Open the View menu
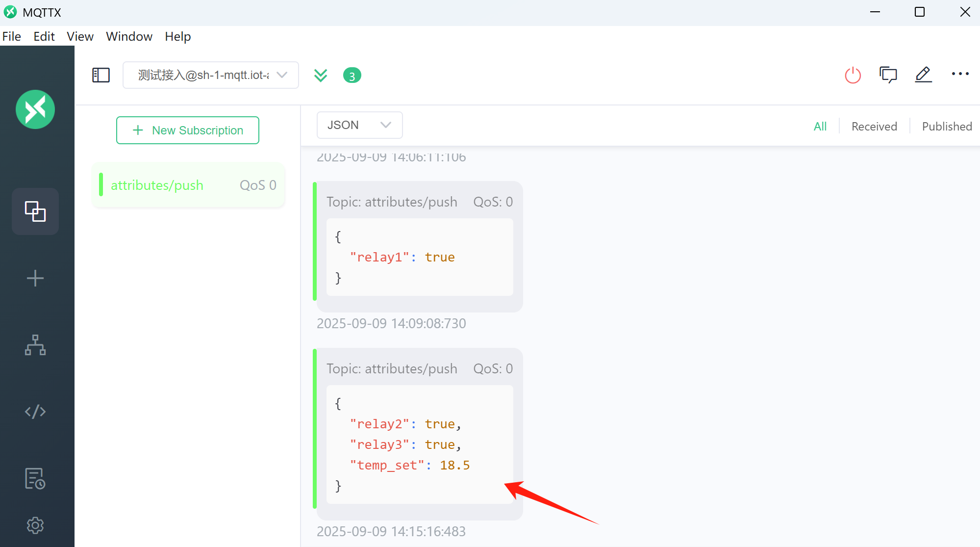 click(x=80, y=36)
